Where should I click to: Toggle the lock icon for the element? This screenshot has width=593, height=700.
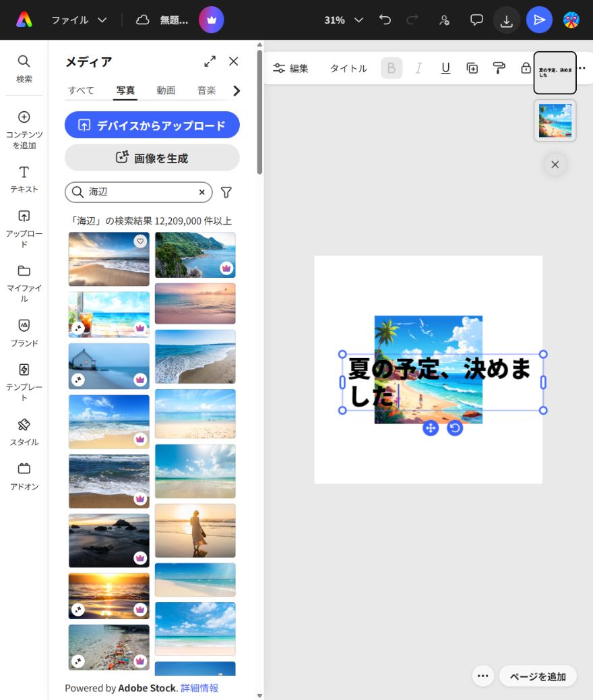pos(526,68)
